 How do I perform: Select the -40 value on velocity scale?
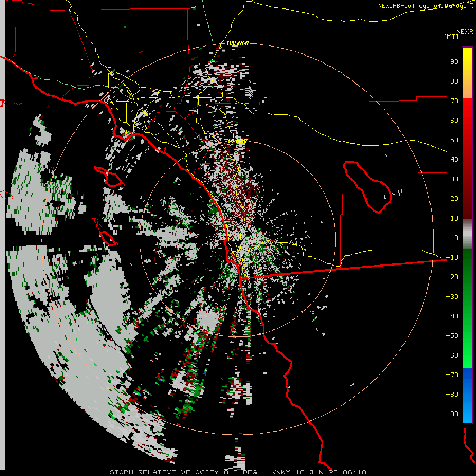coord(452,316)
